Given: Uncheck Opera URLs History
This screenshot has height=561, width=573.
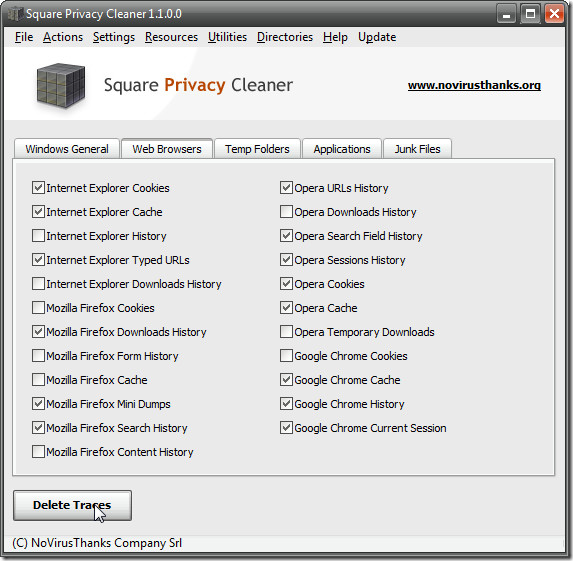Looking at the screenshot, I should [286, 188].
